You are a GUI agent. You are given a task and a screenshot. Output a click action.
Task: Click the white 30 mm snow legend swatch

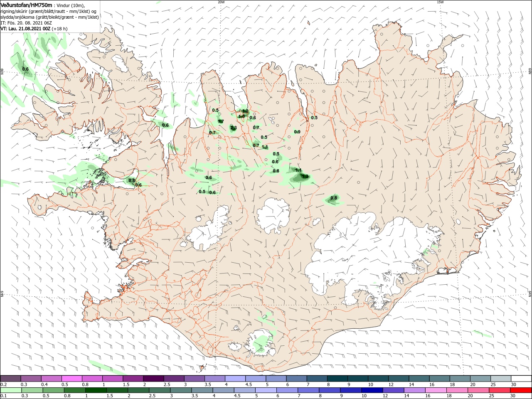pyautogui.click(x=521, y=379)
